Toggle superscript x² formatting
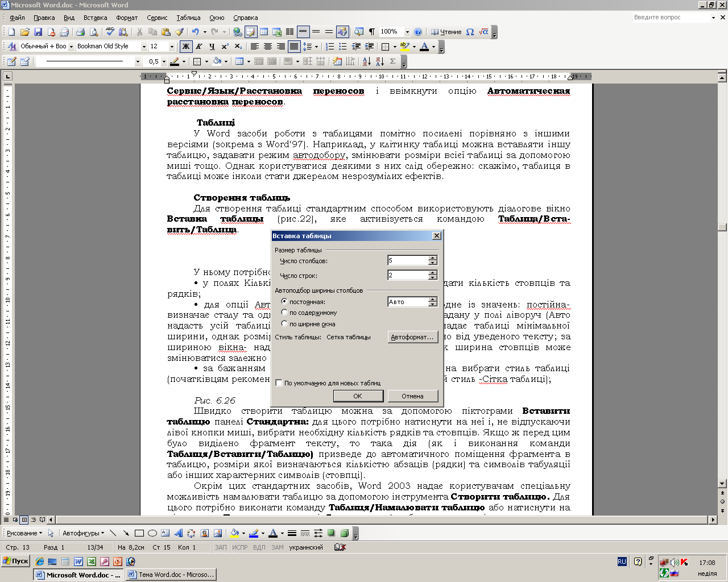The height and width of the screenshot is (582, 728). tap(225, 47)
